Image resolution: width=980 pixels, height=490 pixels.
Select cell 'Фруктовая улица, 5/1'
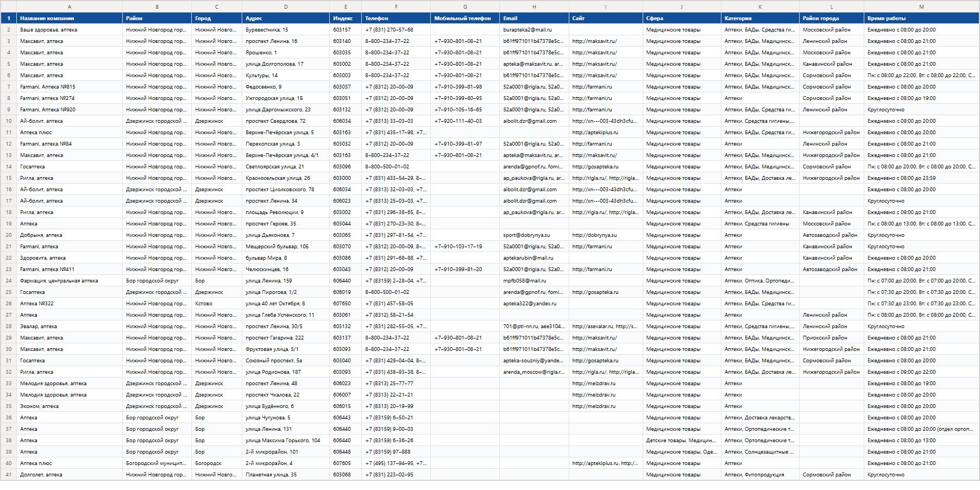pyautogui.click(x=286, y=349)
